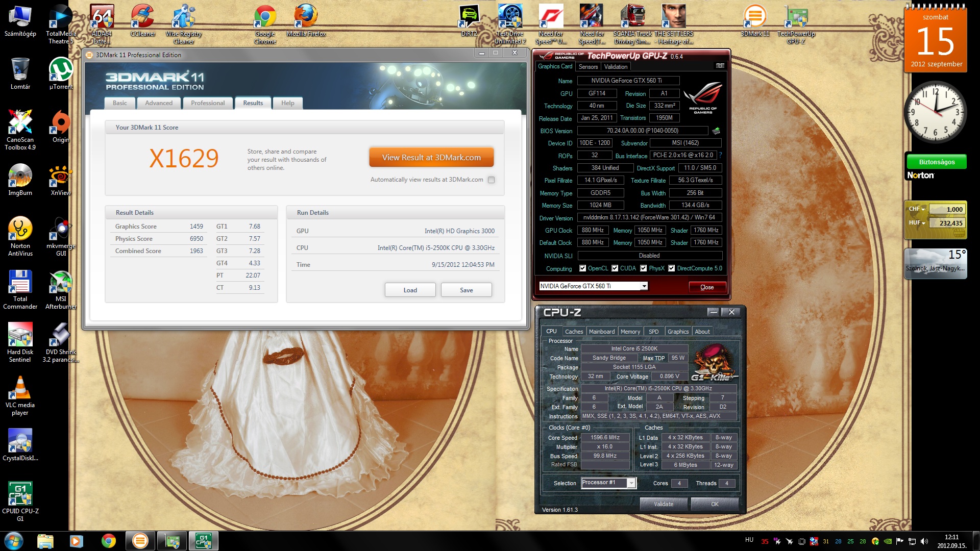
Task: Toggle the PhysX checkbox in GPU-Z
Action: pos(644,268)
